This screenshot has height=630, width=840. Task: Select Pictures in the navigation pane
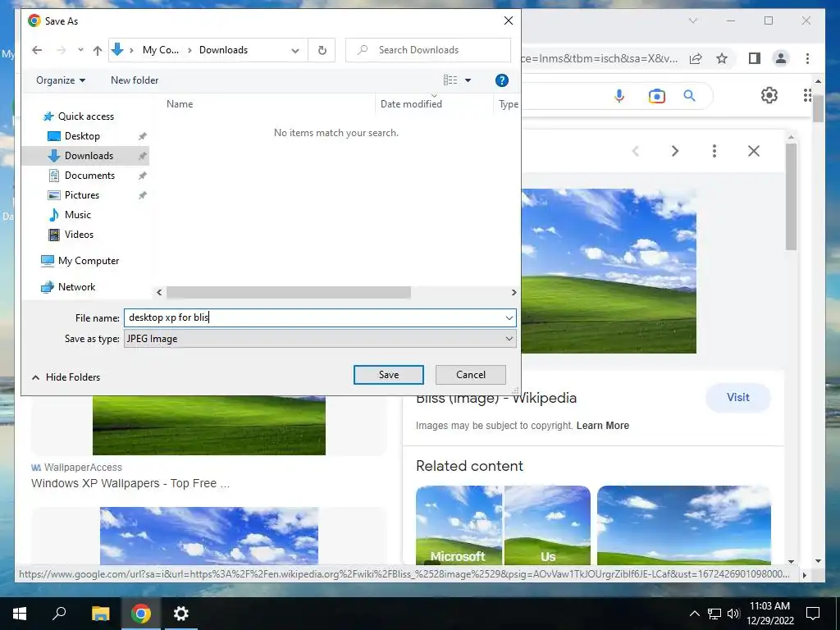(81, 195)
